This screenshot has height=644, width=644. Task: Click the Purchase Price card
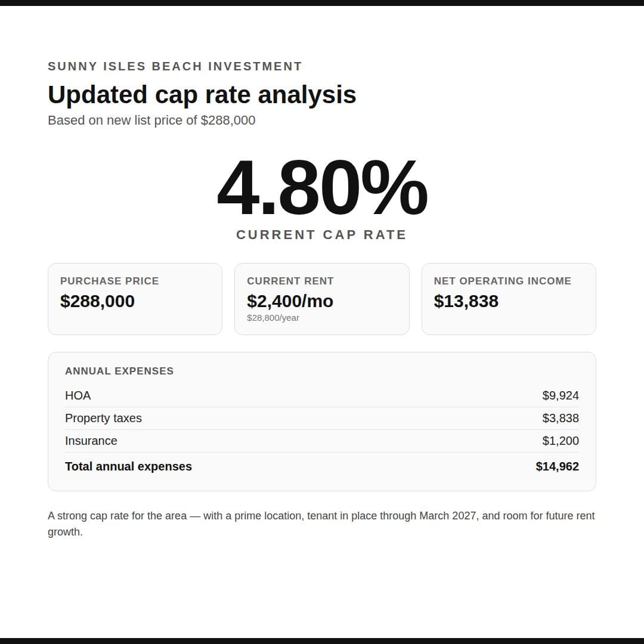135,299
